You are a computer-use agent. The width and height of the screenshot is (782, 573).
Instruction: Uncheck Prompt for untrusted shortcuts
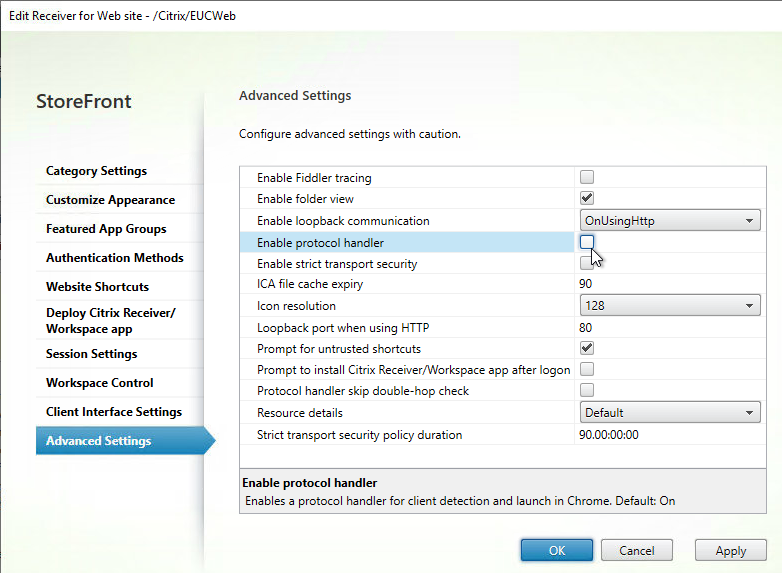[x=586, y=348]
